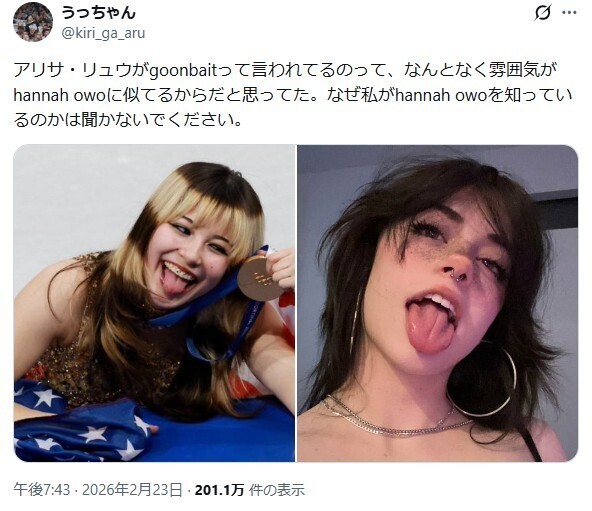Click the 件の表示 views label
The height and width of the screenshot is (511, 592).
click(276, 490)
